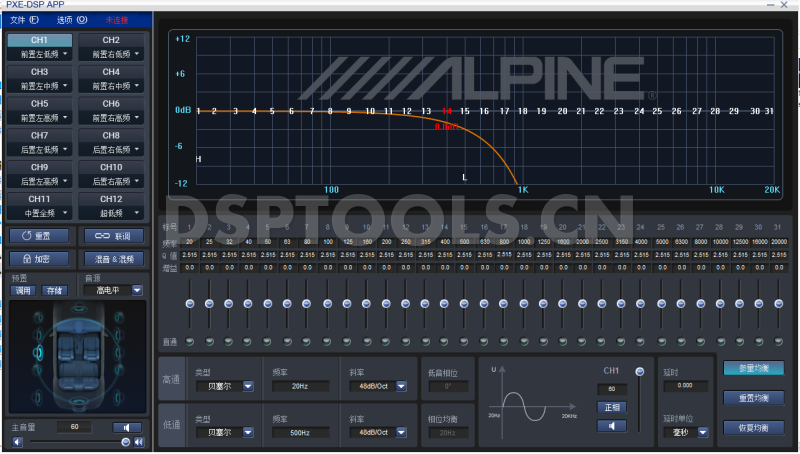Toggle 直通 bypass for band 5 (50Hz)
The image size is (800, 454).
click(267, 341)
